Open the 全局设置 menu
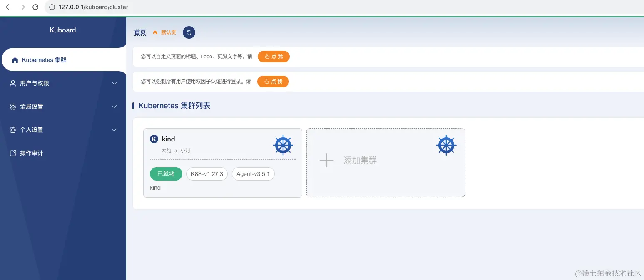The width and height of the screenshot is (644, 280). pyautogui.click(x=63, y=107)
